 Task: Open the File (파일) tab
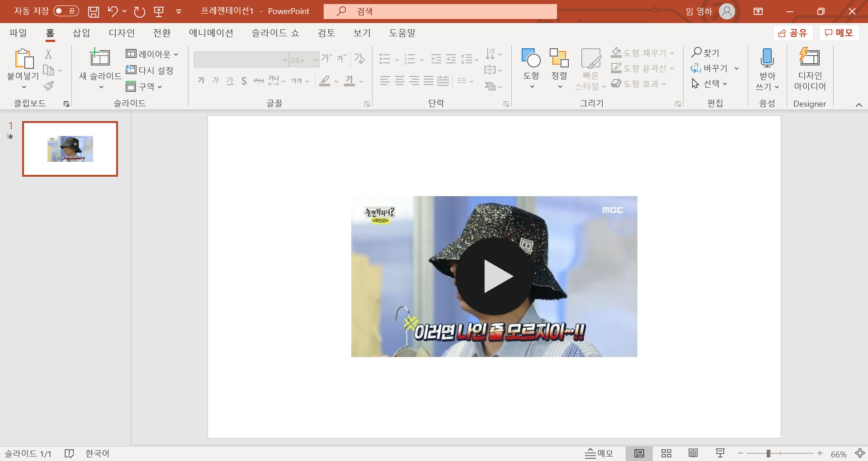coord(18,33)
